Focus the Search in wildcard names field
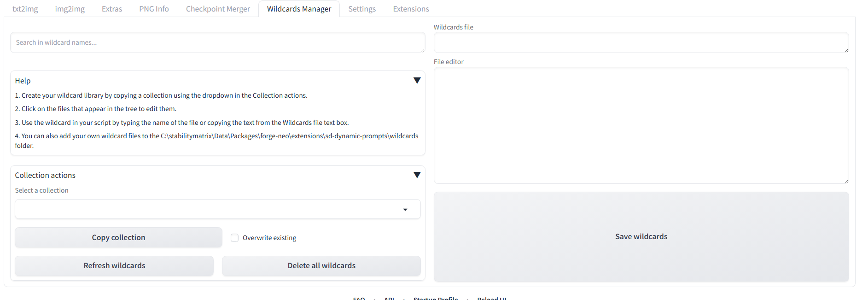This screenshot has width=868, height=300. pyautogui.click(x=217, y=42)
